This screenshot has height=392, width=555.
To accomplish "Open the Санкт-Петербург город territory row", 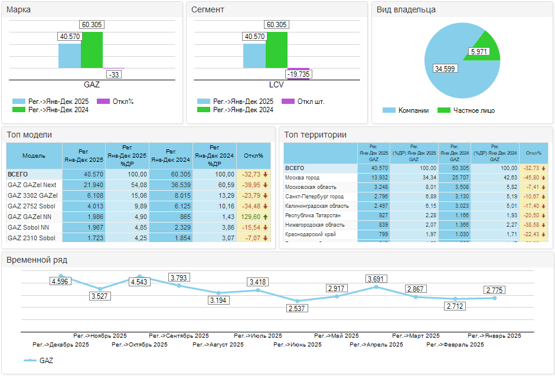I will 314,197.
